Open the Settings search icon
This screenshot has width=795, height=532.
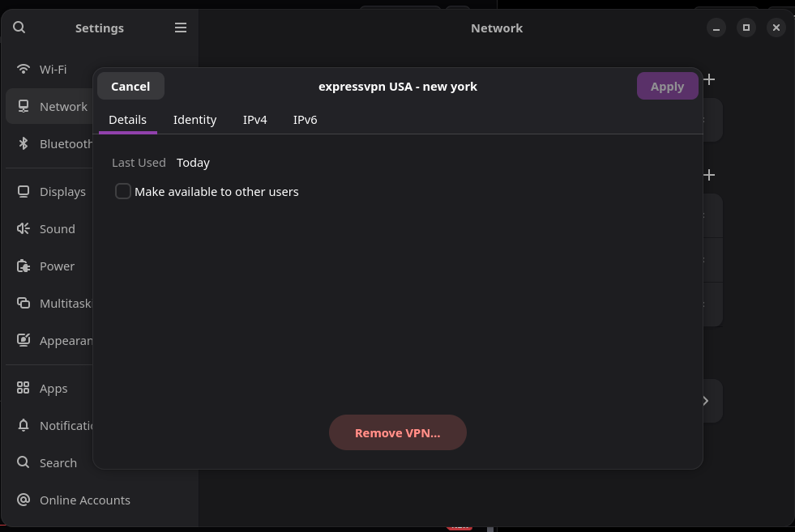point(19,28)
